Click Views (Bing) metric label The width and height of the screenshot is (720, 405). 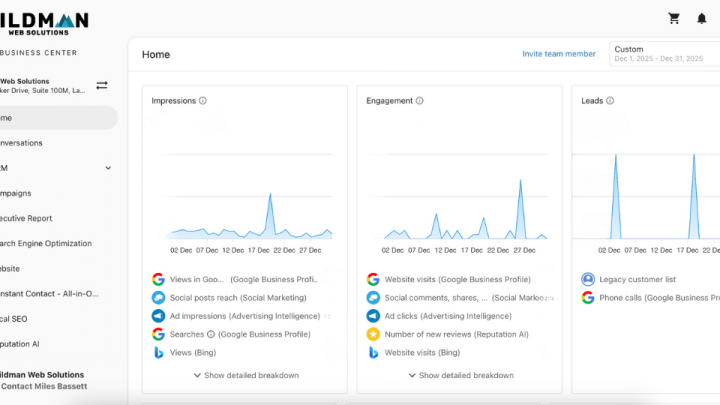click(x=193, y=353)
